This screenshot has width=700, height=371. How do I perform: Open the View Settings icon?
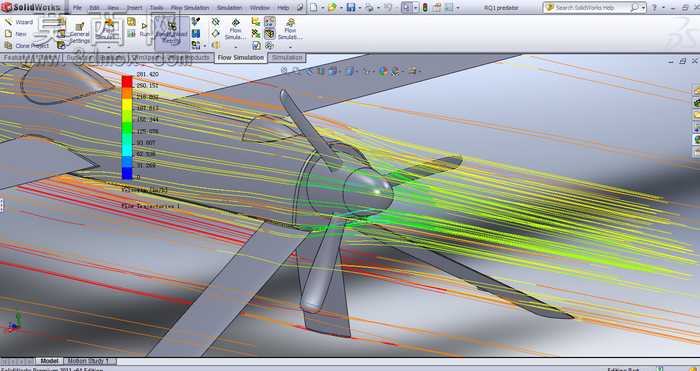point(412,71)
